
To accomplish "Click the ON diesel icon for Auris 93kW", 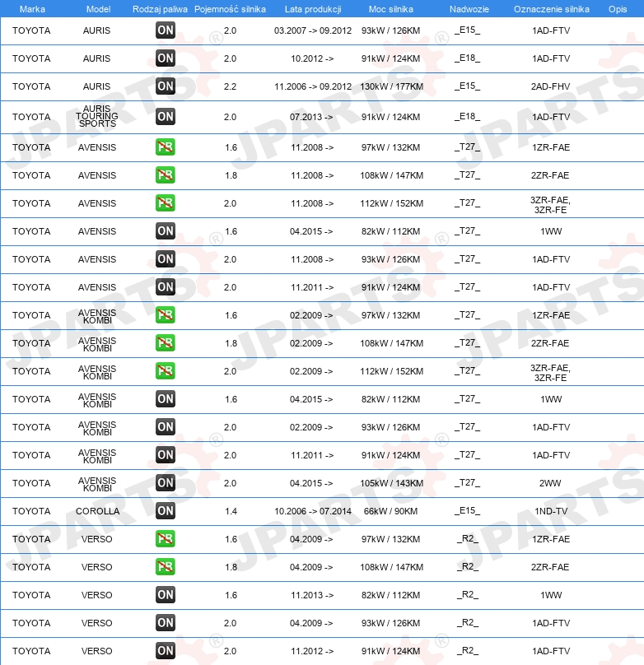I will point(166,30).
